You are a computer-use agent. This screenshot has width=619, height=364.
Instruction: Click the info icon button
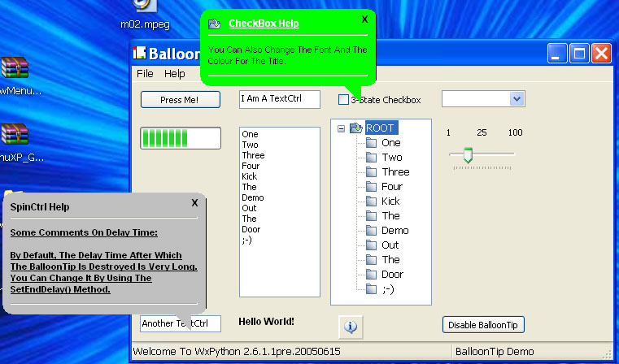(351, 326)
